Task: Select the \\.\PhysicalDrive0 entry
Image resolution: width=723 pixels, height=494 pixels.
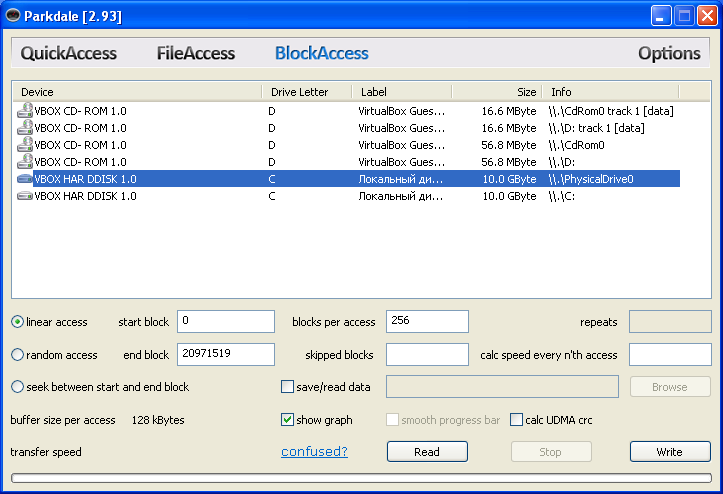Action: tap(591, 179)
